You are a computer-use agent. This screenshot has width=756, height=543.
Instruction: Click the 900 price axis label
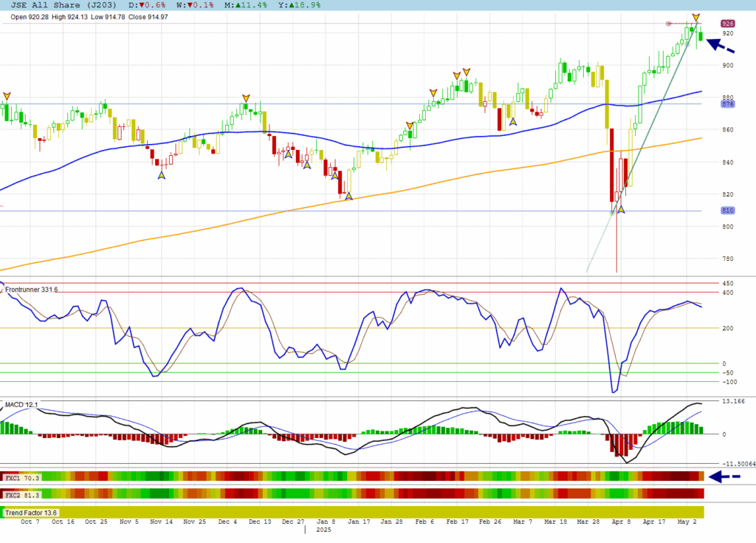coord(728,65)
